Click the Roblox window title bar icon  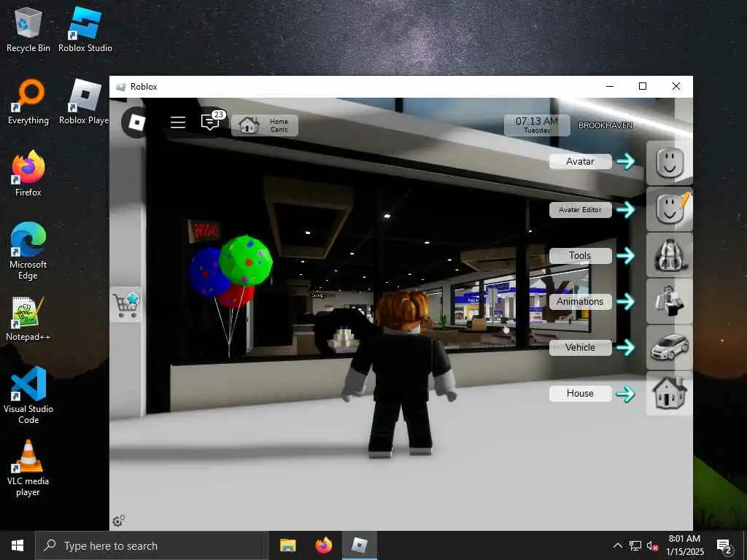click(x=121, y=87)
